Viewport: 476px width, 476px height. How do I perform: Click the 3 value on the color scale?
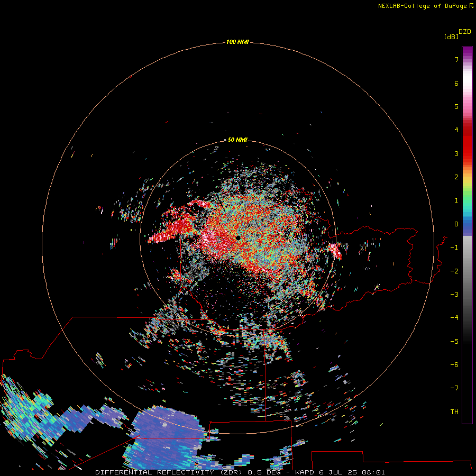(x=456, y=153)
